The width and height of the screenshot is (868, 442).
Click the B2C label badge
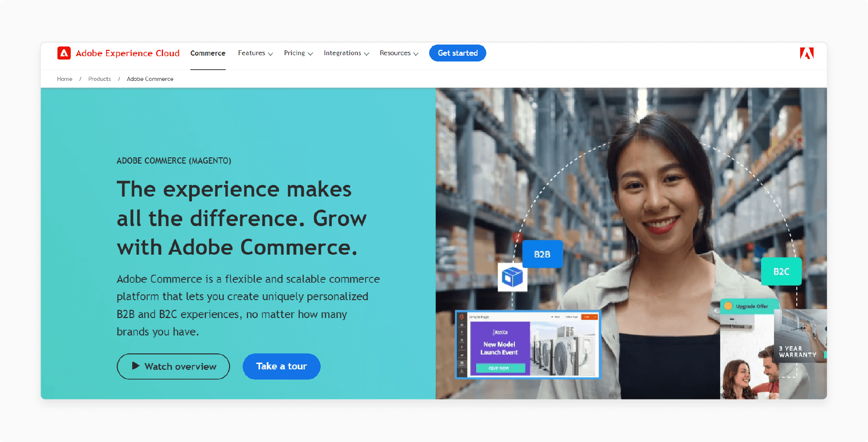pyautogui.click(x=781, y=272)
